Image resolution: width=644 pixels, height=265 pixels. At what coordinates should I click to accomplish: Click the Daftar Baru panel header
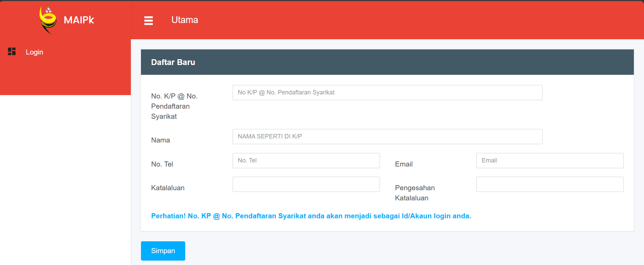coord(173,62)
